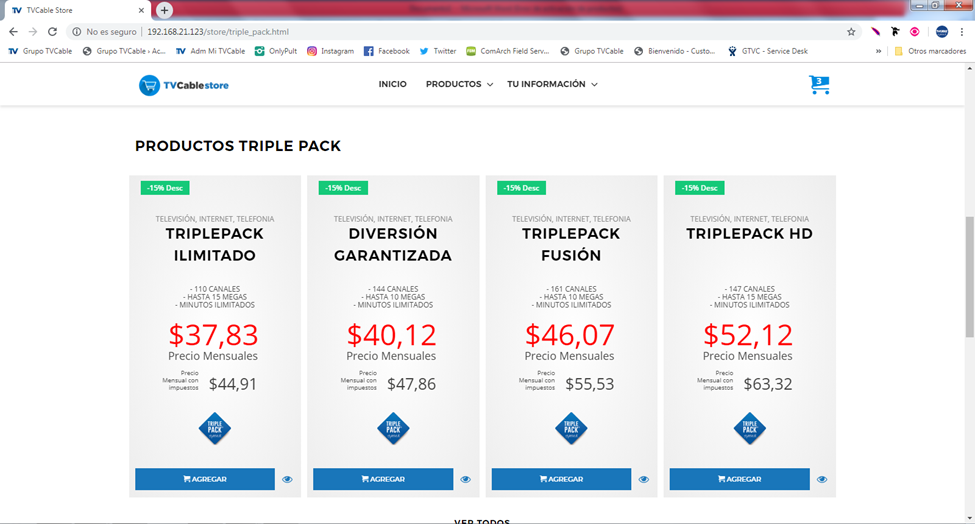The image size is (975, 524).
Task: Open the shopping cart icon with 3 items
Action: click(819, 85)
